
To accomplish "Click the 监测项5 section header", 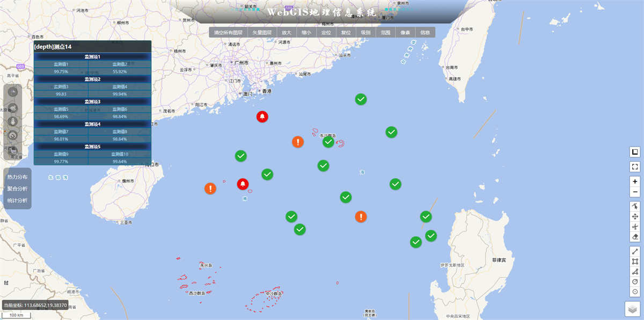I will tap(92, 147).
